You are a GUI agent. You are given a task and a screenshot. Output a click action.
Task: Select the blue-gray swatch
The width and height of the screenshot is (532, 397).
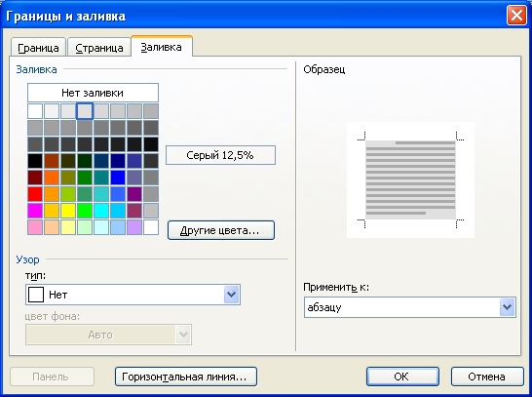pyautogui.click(x=134, y=178)
